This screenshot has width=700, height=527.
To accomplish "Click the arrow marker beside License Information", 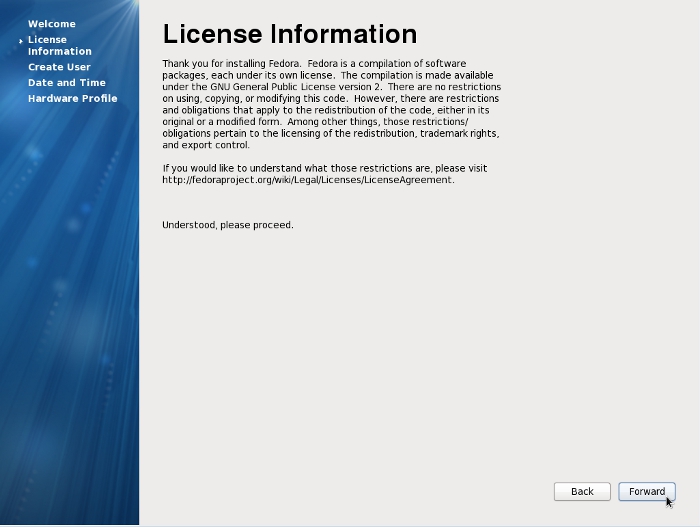I will tap(20, 41).
